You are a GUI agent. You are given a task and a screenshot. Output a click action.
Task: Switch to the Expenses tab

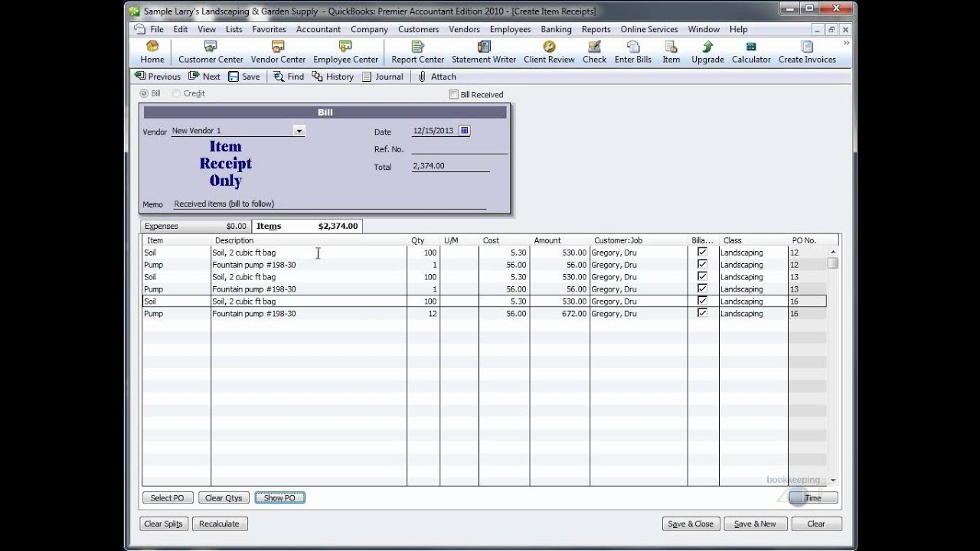tap(196, 226)
